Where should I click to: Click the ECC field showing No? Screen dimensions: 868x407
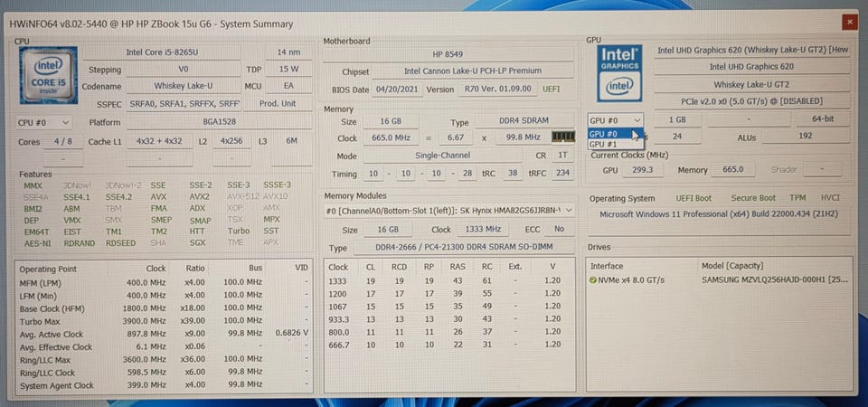click(x=559, y=229)
